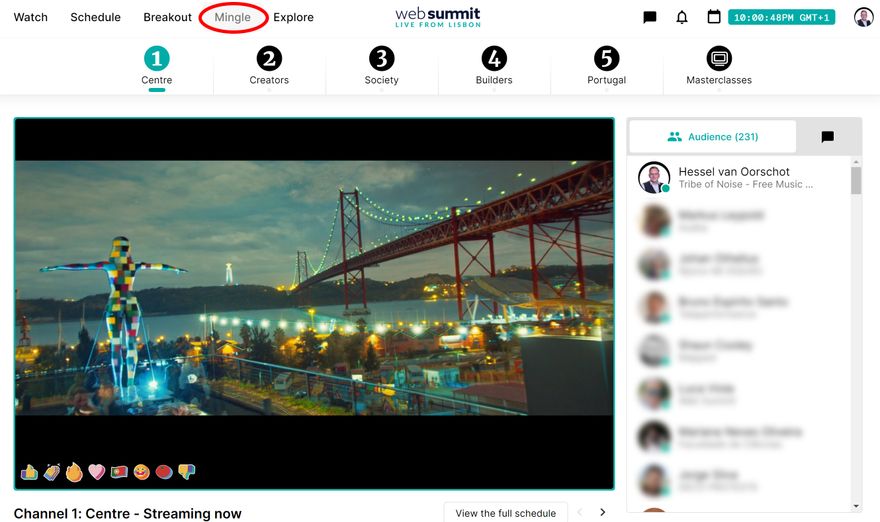Select channel 2 Creators
This screenshot has height=522, width=880.
point(269,67)
